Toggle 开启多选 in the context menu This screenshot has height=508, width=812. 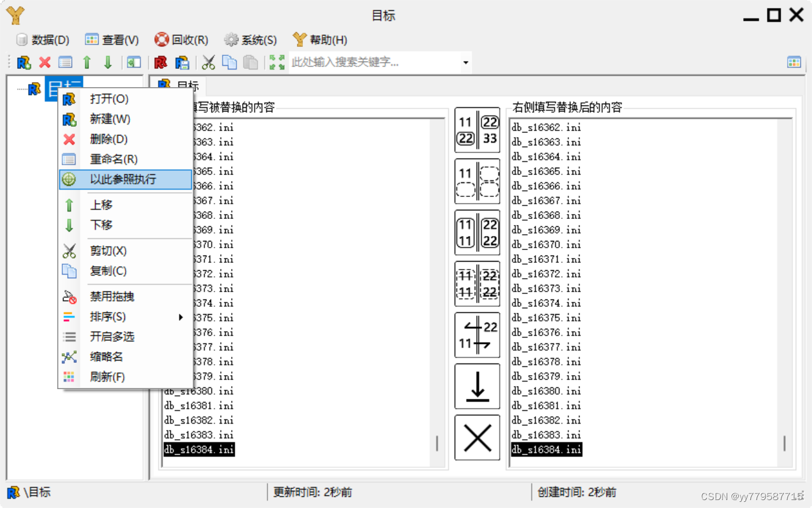126,337
